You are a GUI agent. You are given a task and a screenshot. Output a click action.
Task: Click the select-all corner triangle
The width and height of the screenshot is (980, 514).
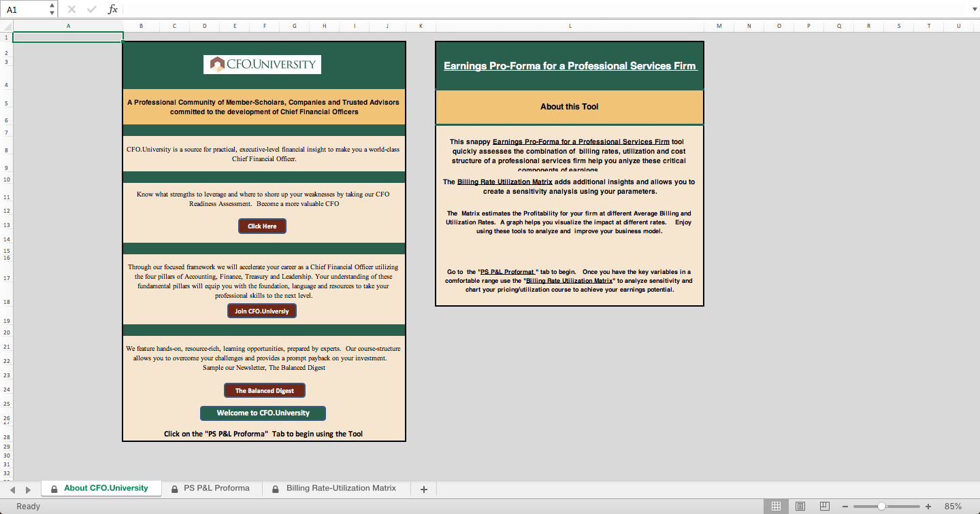coord(7,26)
